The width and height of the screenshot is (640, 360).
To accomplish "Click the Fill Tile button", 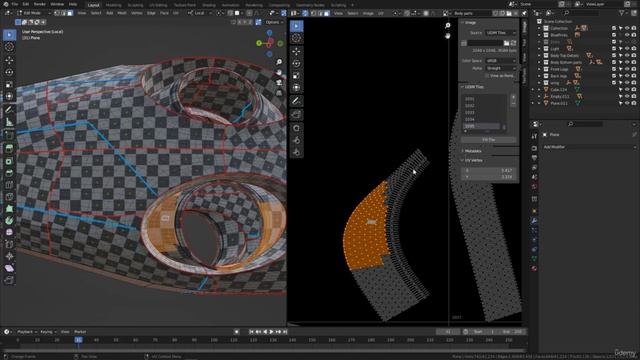I will (x=489, y=140).
